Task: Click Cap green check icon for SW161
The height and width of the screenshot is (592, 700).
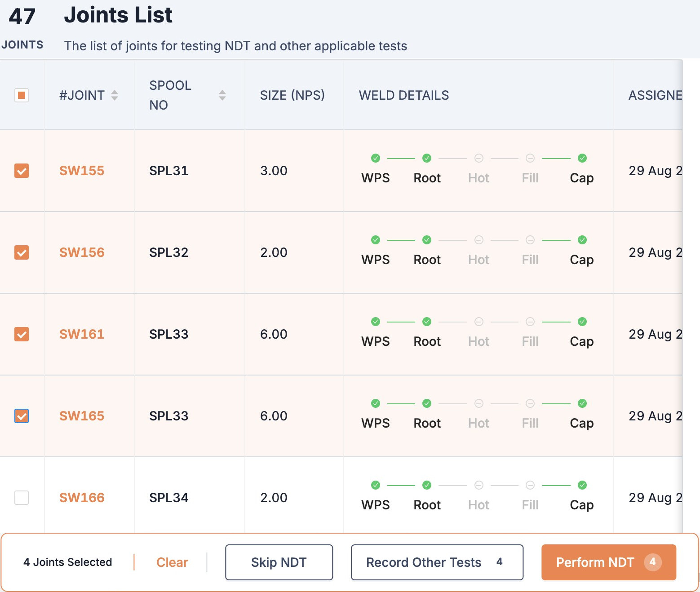Action: click(582, 322)
